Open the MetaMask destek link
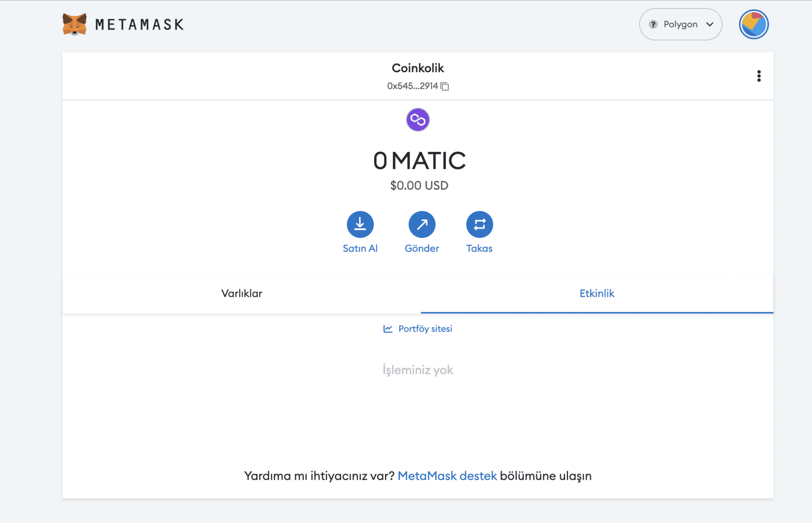Image resolution: width=812 pixels, height=523 pixels. point(447,475)
